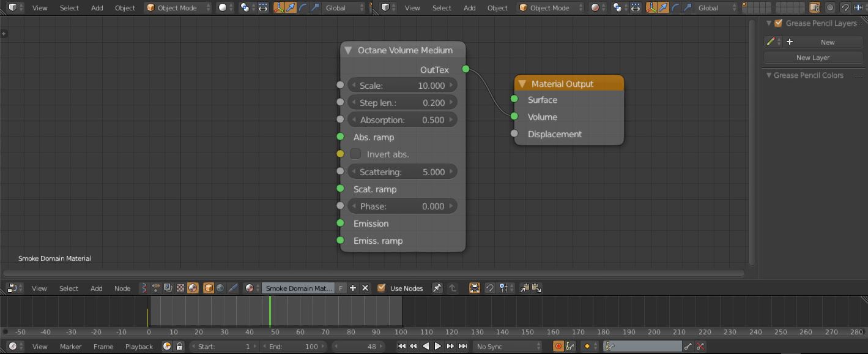The height and width of the screenshot is (354, 868).
Task: Collapse the Grease Pencil Layers panel
Action: click(769, 23)
